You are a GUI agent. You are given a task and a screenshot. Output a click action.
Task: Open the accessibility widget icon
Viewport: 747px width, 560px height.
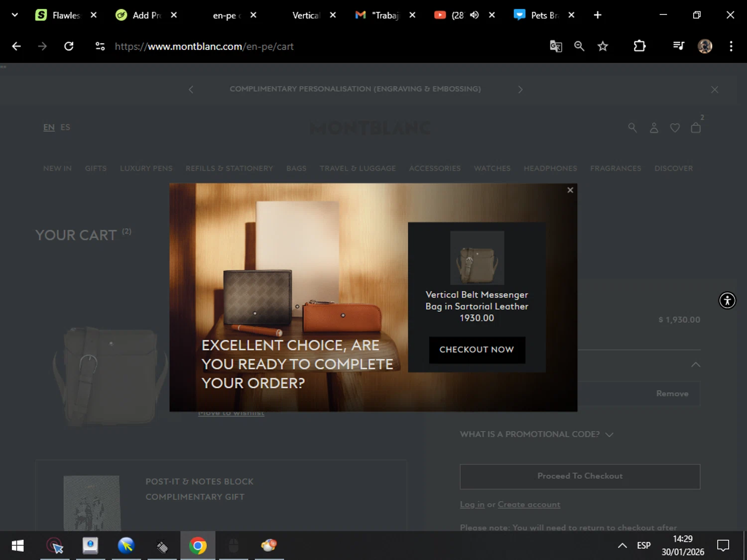pyautogui.click(x=727, y=300)
